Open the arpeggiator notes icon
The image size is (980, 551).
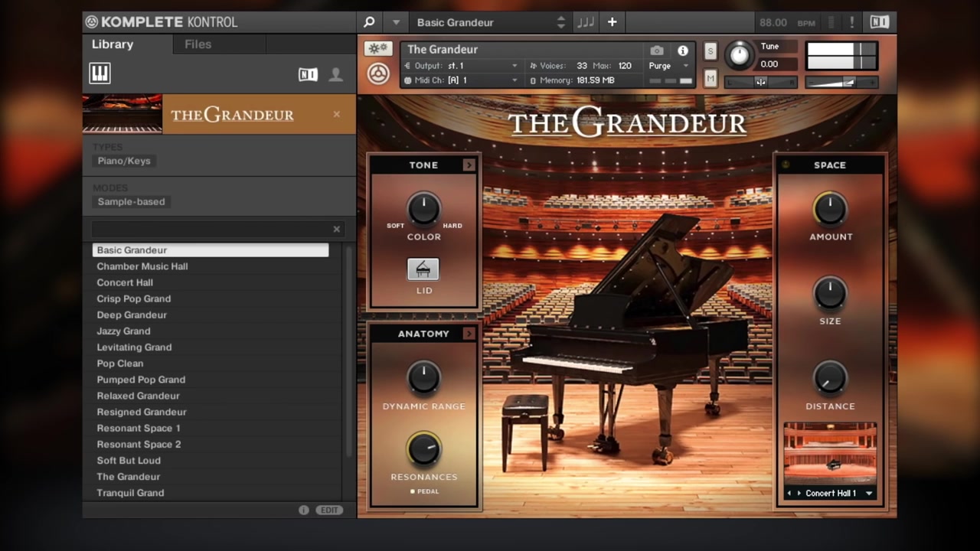pyautogui.click(x=586, y=22)
